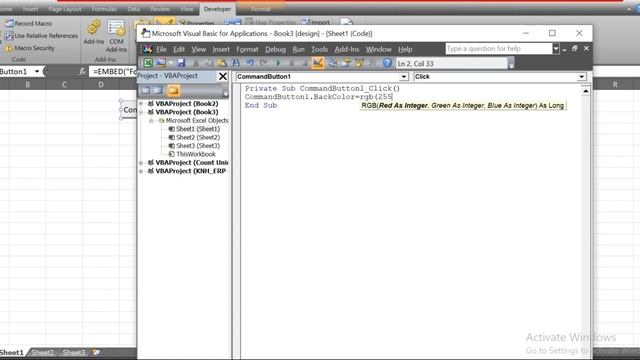Image resolution: width=640 pixels, height=360 pixels.
Task: Open the Window menu in VBA editor
Action: pos(378,49)
